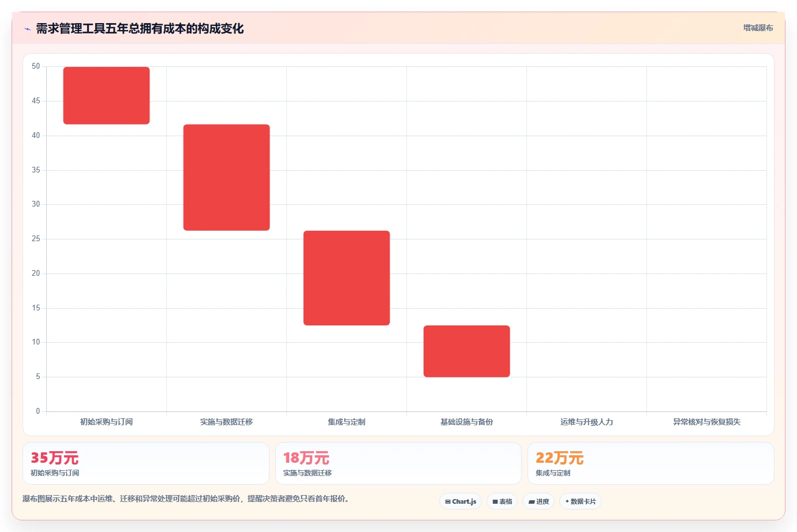Click y-axis value 50

pos(36,66)
